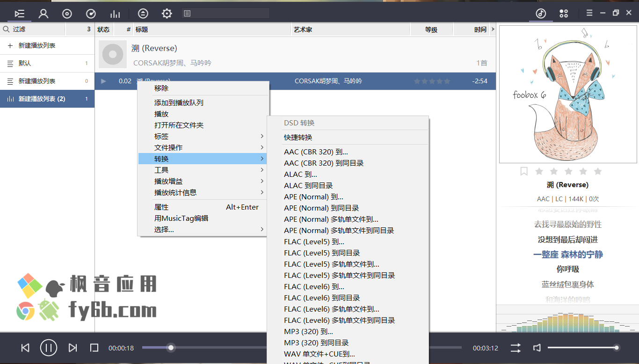Select the 新建播放列表 (2) playlist

(x=47, y=99)
